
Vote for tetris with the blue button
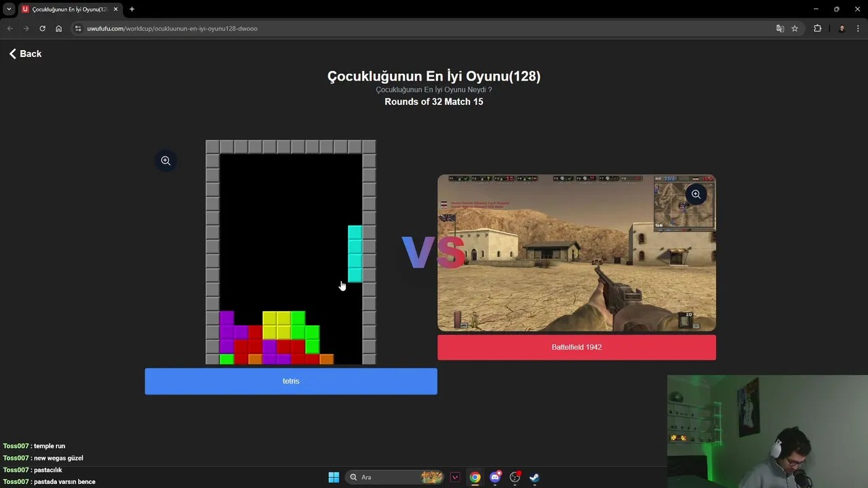pos(291,381)
